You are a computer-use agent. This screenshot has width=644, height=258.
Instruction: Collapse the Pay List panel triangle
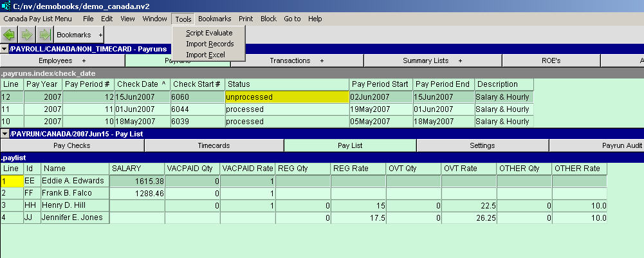(x=5, y=134)
